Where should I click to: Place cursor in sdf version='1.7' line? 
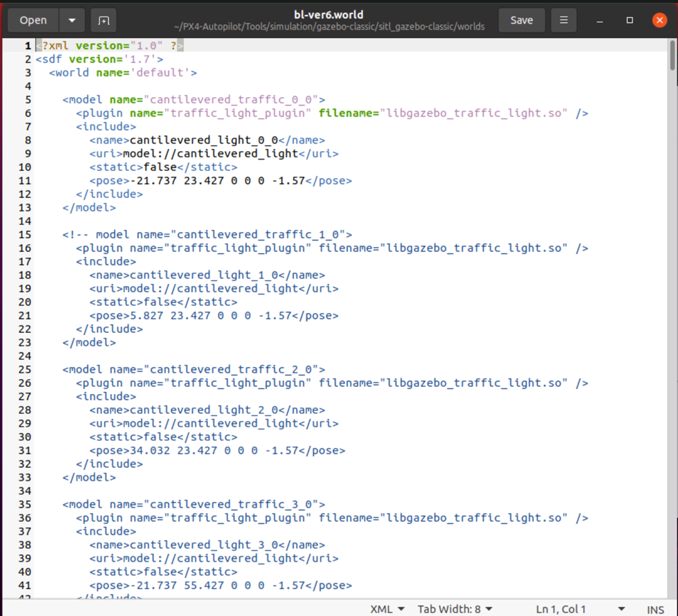tap(99, 59)
